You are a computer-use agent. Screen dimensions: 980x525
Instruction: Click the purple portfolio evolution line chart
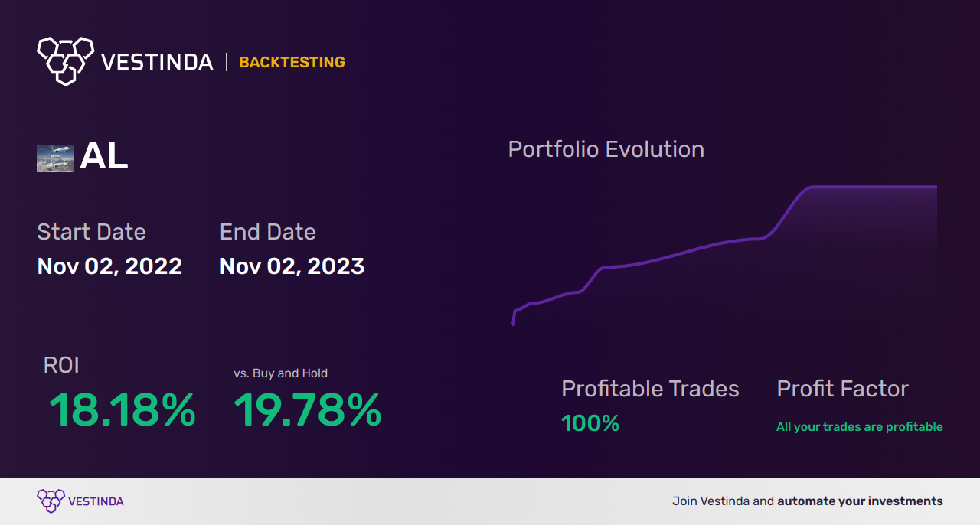point(724,255)
